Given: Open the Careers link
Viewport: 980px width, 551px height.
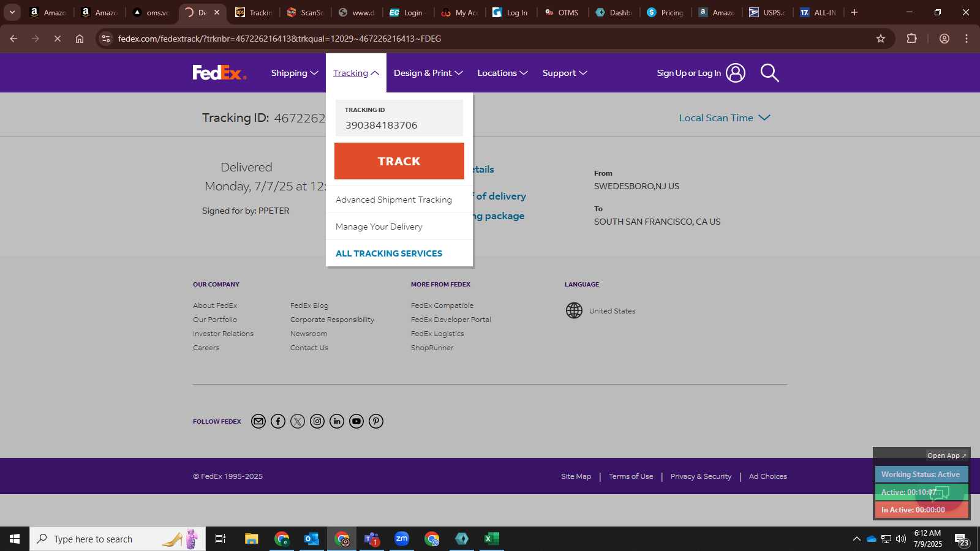Looking at the screenshot, I should click(206, 348).
